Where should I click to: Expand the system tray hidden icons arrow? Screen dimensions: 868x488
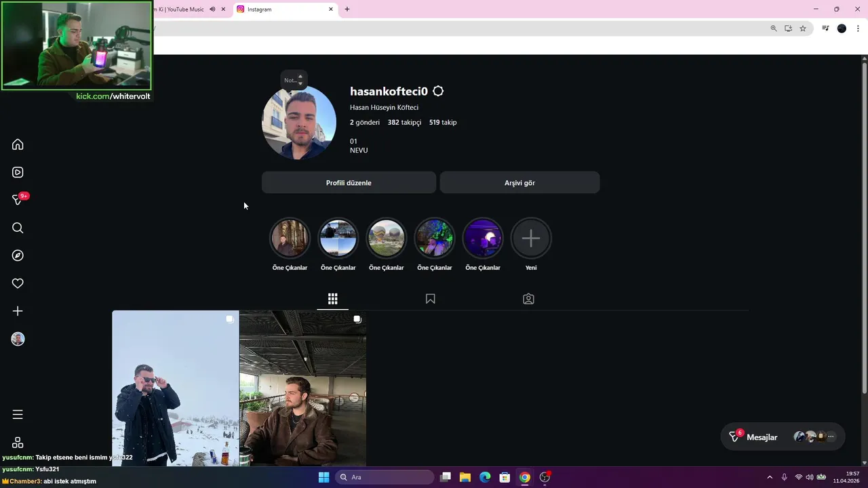pyautogui.click(x=770, y=477)
